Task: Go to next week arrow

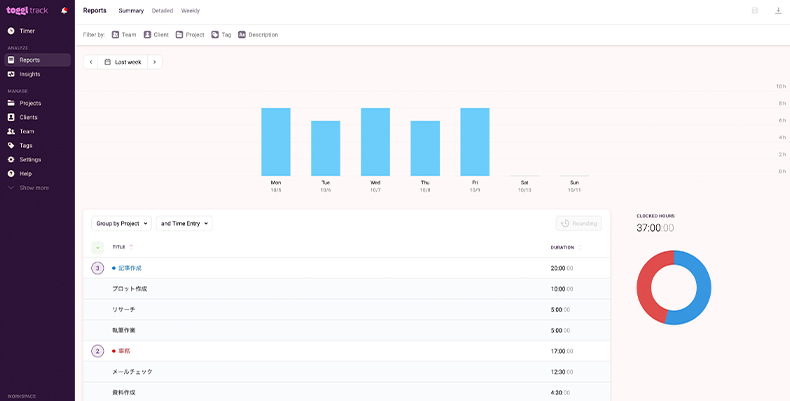Action: coord(155,62)
